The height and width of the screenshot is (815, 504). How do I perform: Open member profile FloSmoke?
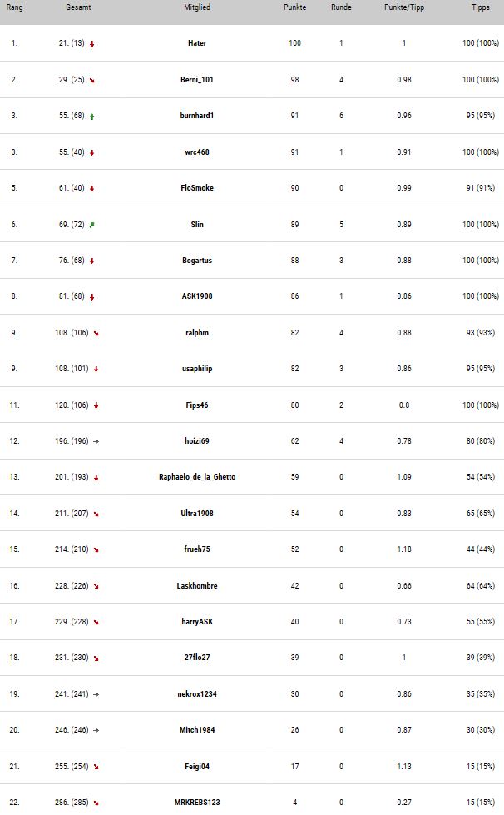click(197, 187)
